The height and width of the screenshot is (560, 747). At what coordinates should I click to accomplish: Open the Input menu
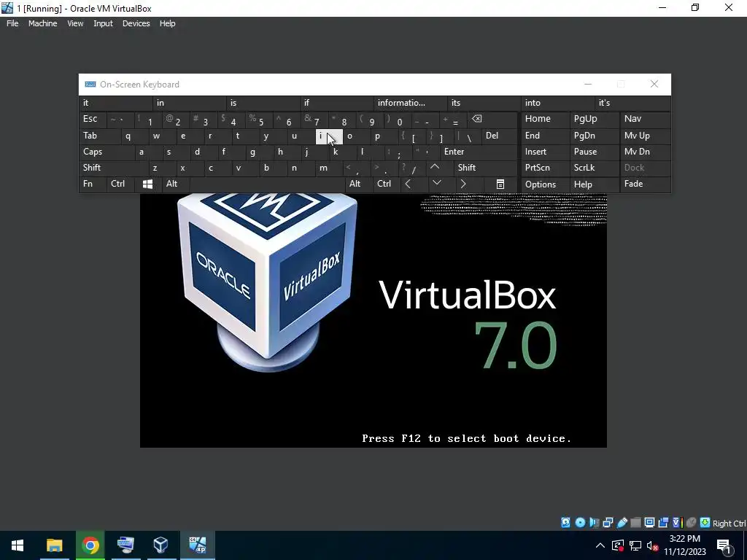103,23
